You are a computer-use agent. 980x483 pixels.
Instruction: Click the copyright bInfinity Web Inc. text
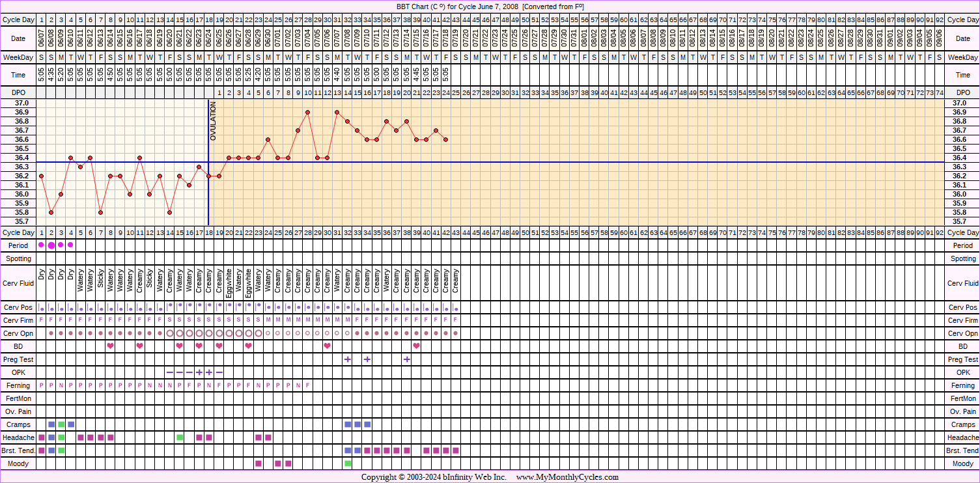pyautogui.click(x=434, y=477)
